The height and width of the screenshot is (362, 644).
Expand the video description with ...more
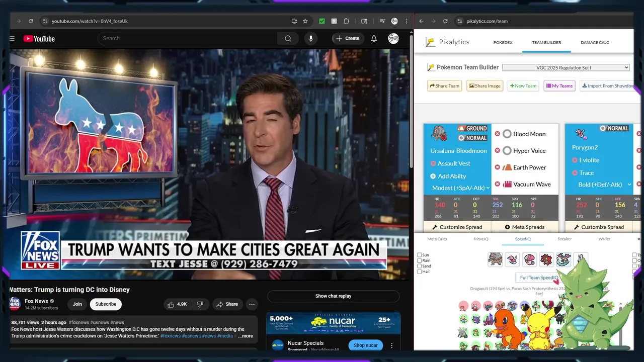(x=246, y=336)
